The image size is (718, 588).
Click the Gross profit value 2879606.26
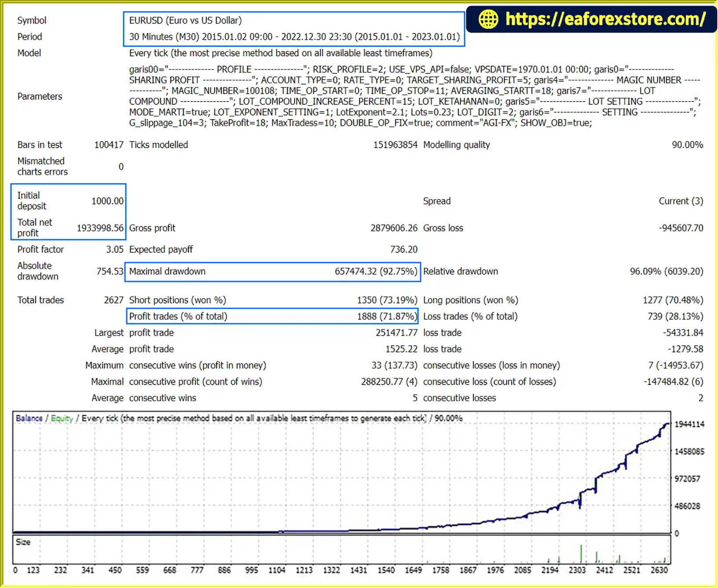[394, 228]
